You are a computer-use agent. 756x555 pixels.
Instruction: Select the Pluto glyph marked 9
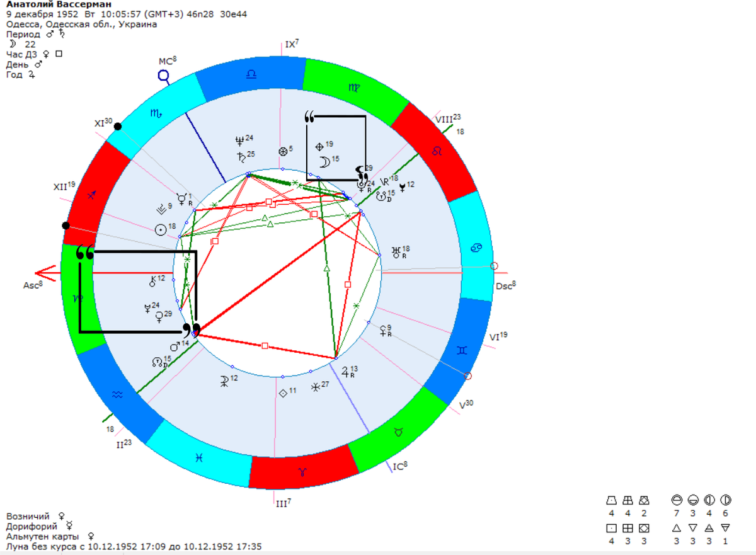pyautogui.click(x=160, y=209)
